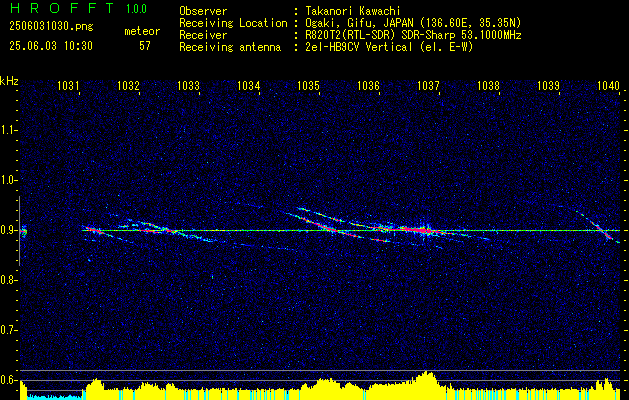Click antenna 2el-HB9CV Vertical text
Screen dimensions: 629x400
[x=389, y=47]
